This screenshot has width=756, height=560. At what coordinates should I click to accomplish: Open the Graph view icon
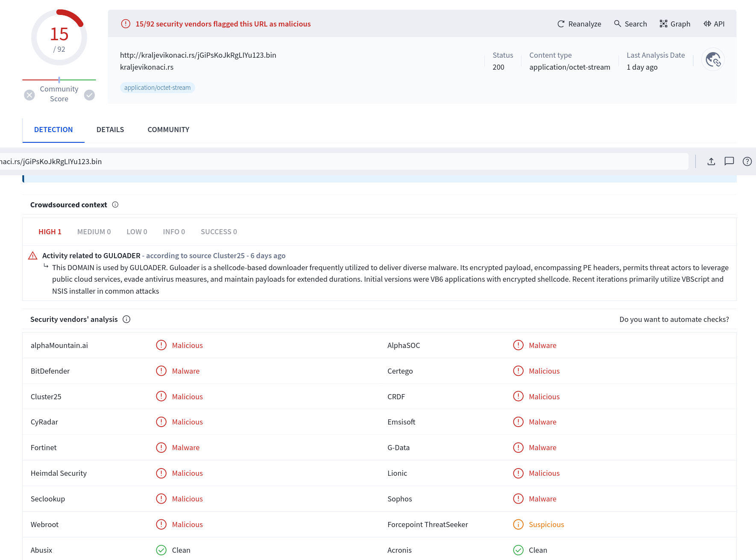click(x=663, y=24)
